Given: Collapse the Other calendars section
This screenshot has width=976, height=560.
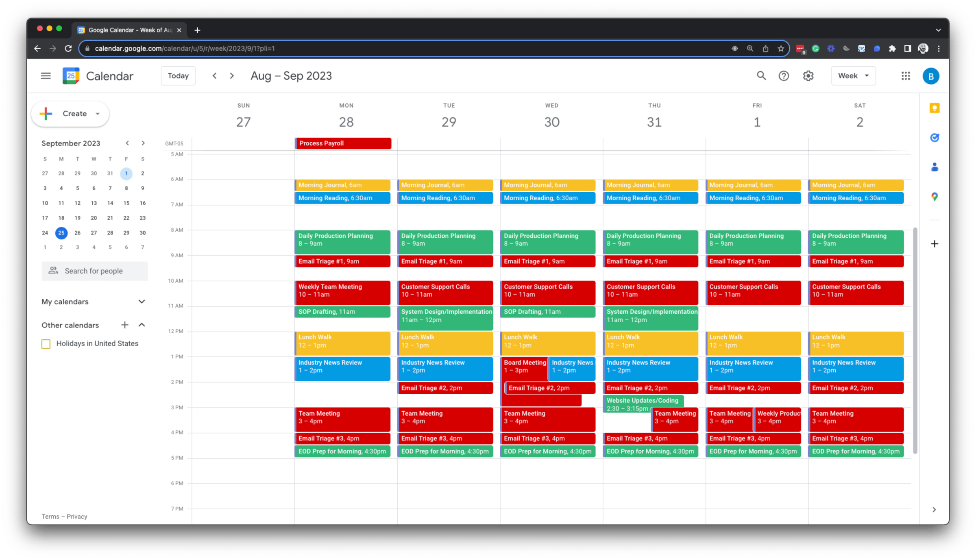Looking at the screenshot, I should tap(142, 325).
